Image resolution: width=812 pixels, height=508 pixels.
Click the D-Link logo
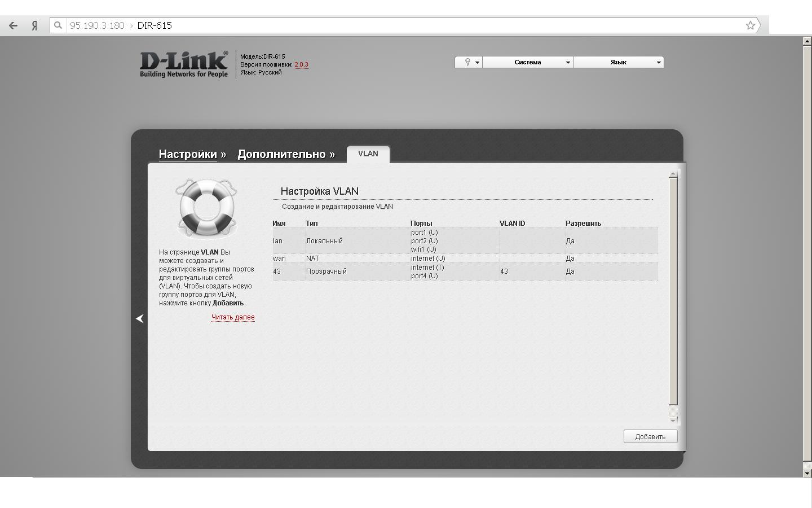click(184, 64)
